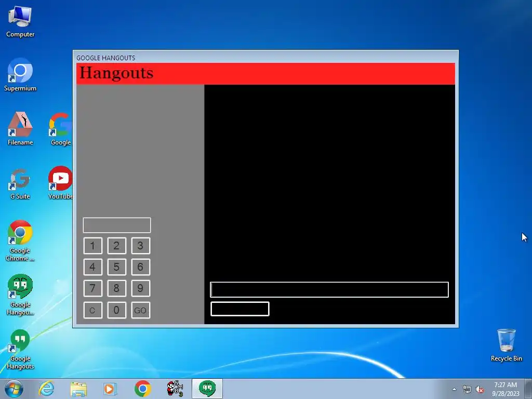Launch Chrome from the taskbar
The height and width of the screenshot is (399, 532).
pyautogui.click(x=142, y=389)
